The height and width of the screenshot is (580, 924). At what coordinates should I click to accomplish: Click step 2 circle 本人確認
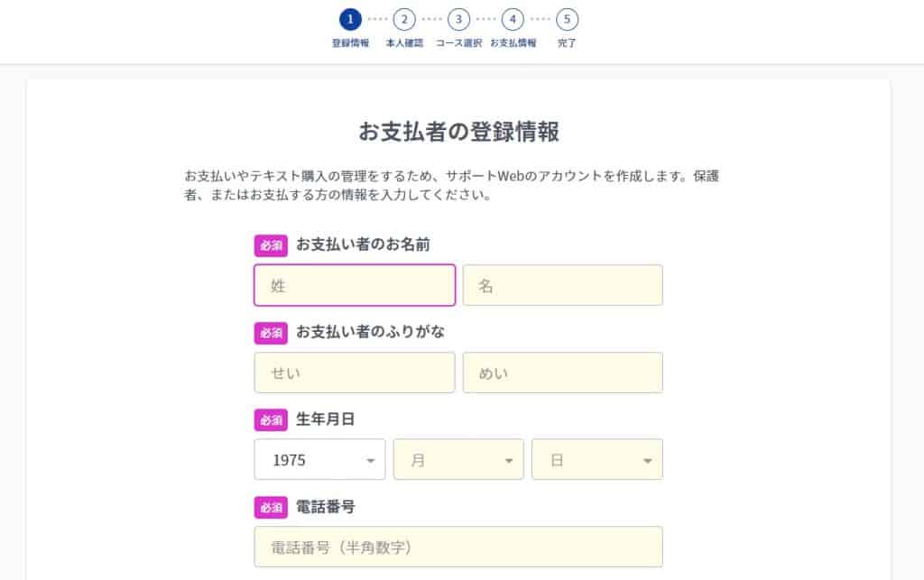click(404, 19)
